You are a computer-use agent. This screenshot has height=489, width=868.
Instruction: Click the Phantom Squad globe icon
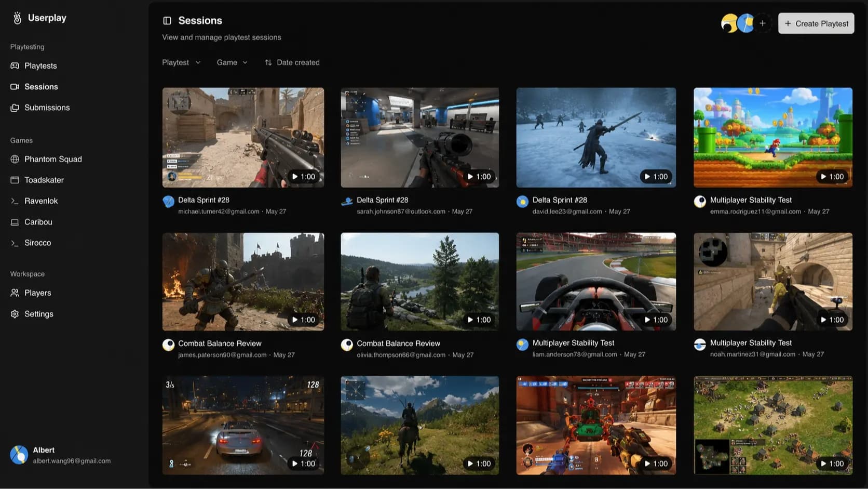[x=15, y=159]
